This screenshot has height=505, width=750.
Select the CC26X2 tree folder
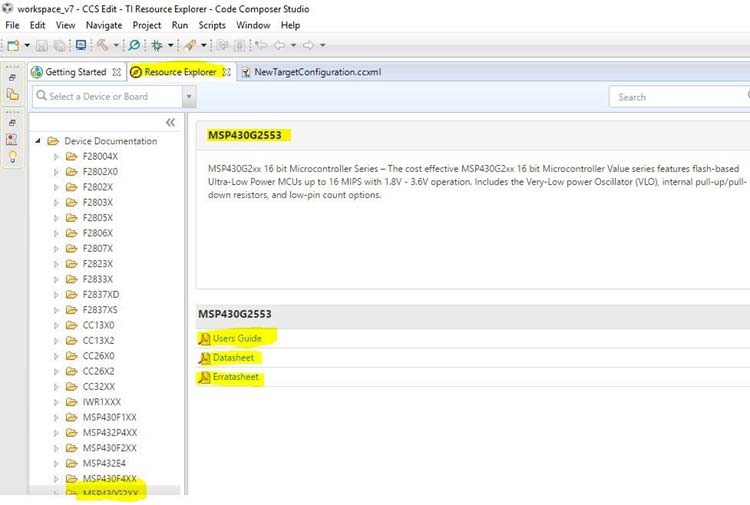(98, 371)
